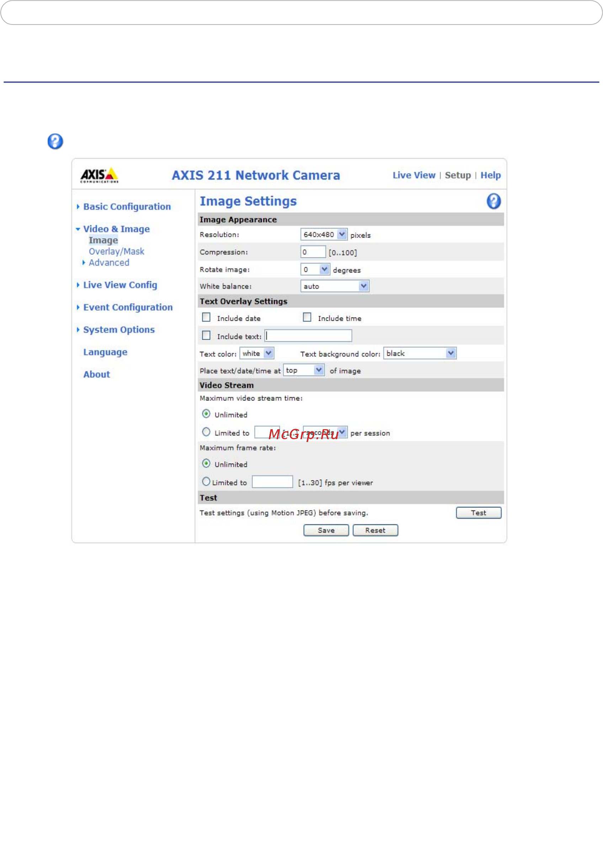Click the Maximum frame rate label
This screenshot has height=868, width=603.
(238, 448)
